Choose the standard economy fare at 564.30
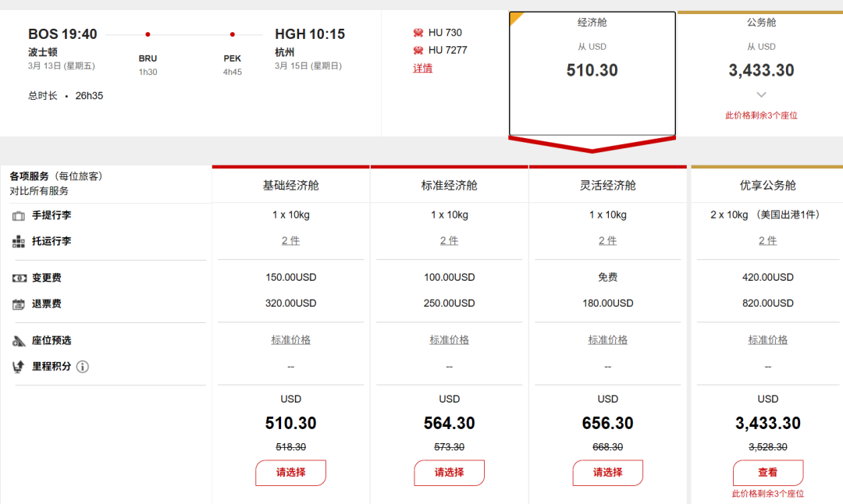 [x=449, y=473]
